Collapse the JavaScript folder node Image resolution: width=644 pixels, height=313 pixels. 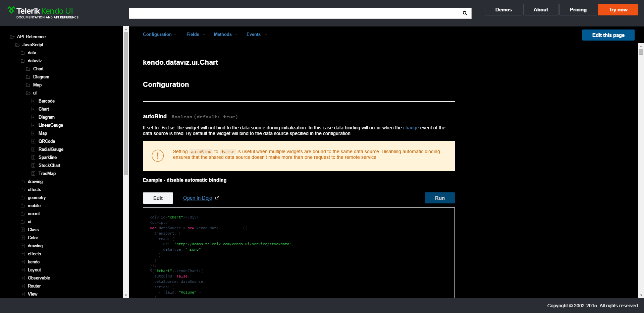[17, 45]
